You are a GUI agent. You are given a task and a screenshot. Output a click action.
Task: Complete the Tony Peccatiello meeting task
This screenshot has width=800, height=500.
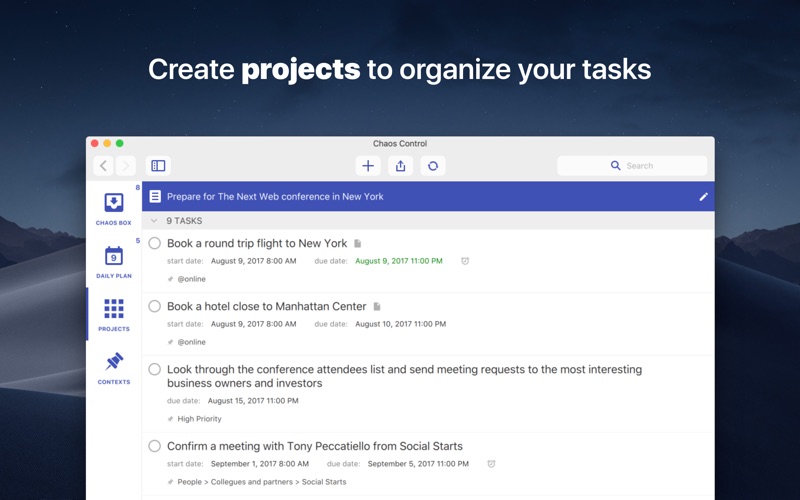tap(154, 446)
